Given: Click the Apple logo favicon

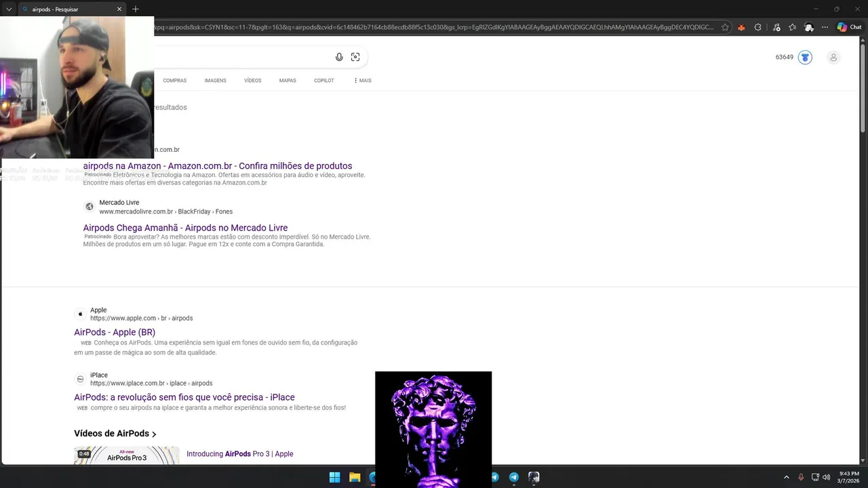Looking at the screenshot, I should coord(80,314).
